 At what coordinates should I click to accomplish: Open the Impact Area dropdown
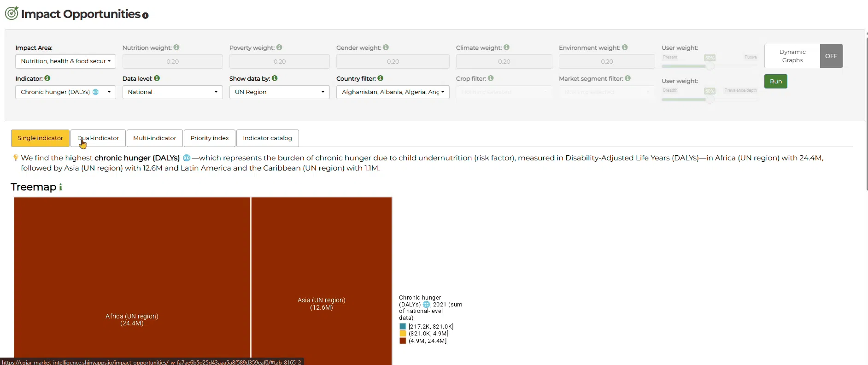click(65, 61)
